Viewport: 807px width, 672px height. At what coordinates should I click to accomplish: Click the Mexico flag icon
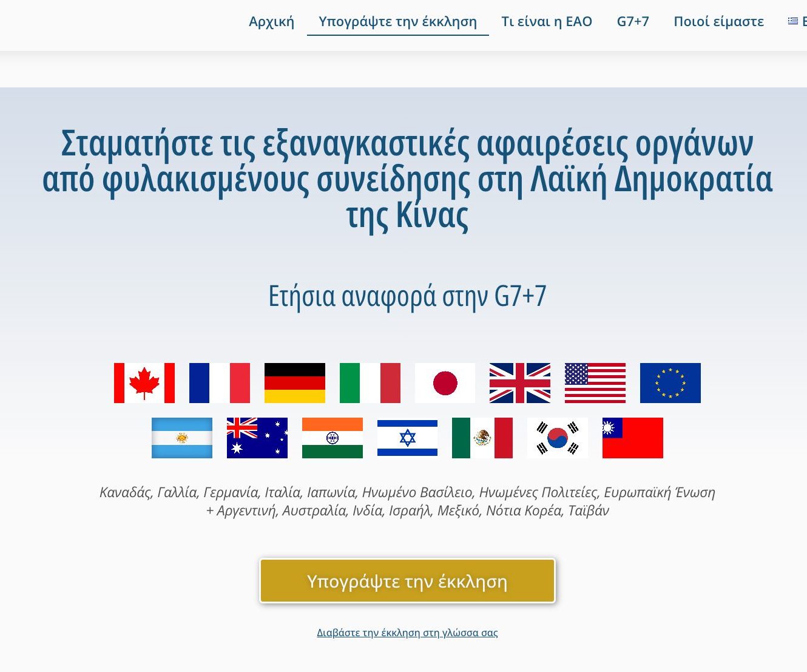point(482,438)
